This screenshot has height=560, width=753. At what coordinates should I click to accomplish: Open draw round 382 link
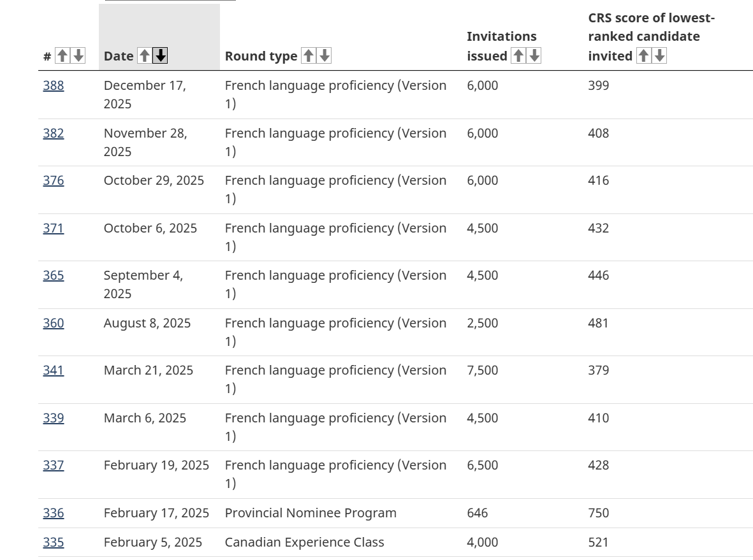tap(54, 133)
